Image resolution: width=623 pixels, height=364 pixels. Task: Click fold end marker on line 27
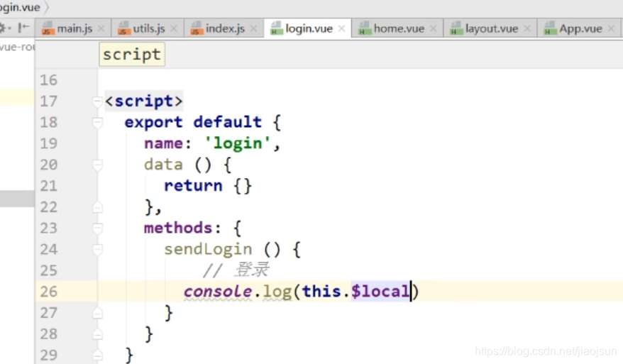(x=97, y=313)
